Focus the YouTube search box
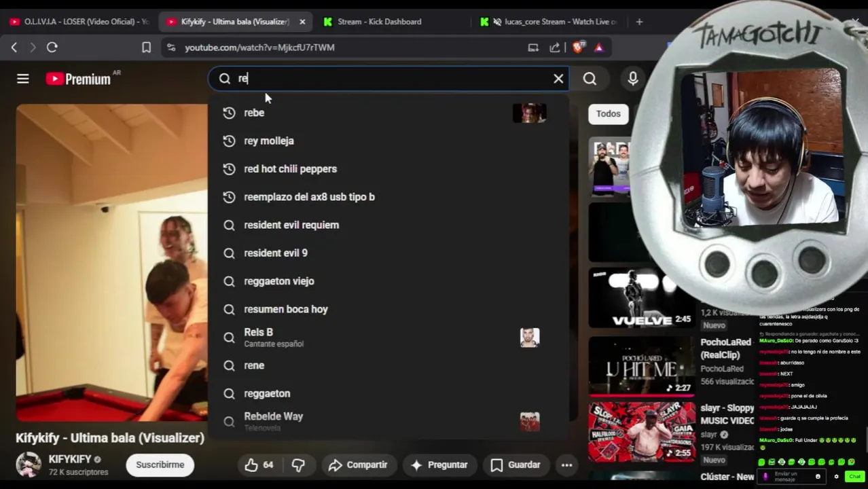 coord(388,79)
